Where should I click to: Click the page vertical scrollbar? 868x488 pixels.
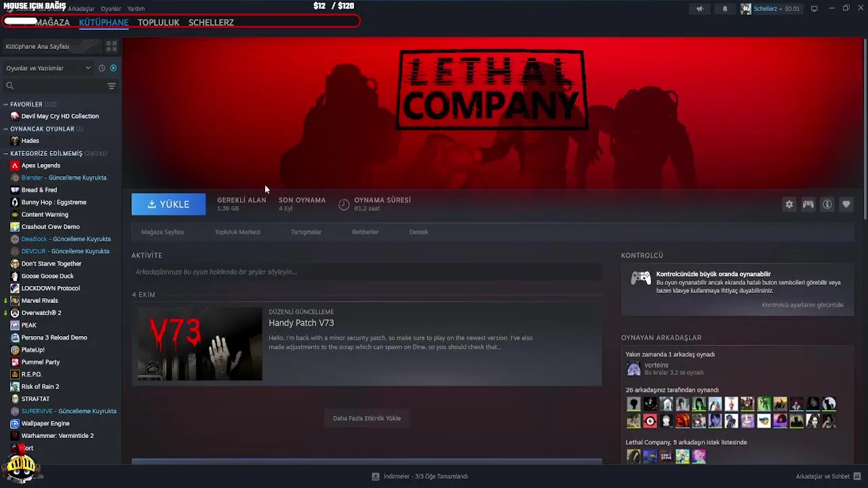[865, 129]
